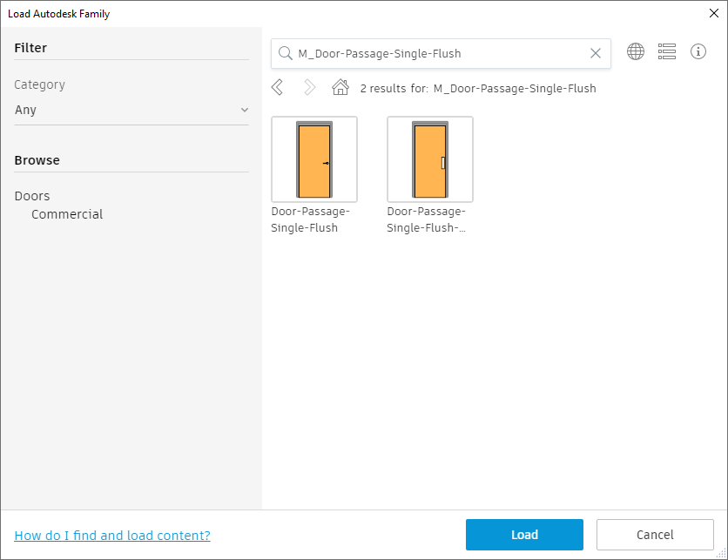Click the search magnifier icon
The width and height of the screenshot is (728, 560).
click(286, 53)
